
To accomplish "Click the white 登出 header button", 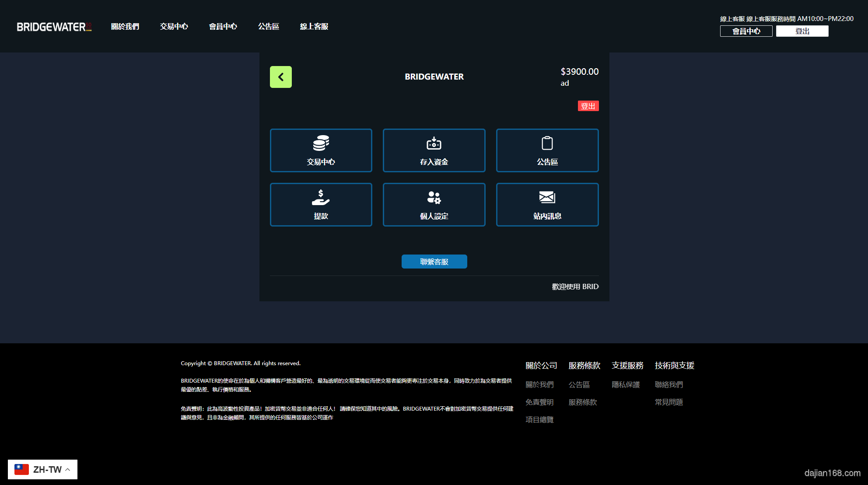I will (802, 31).
